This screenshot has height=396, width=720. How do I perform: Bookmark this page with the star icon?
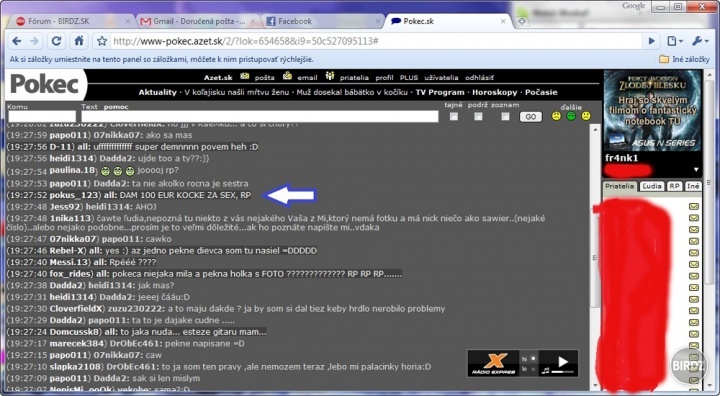pos(102,41)
